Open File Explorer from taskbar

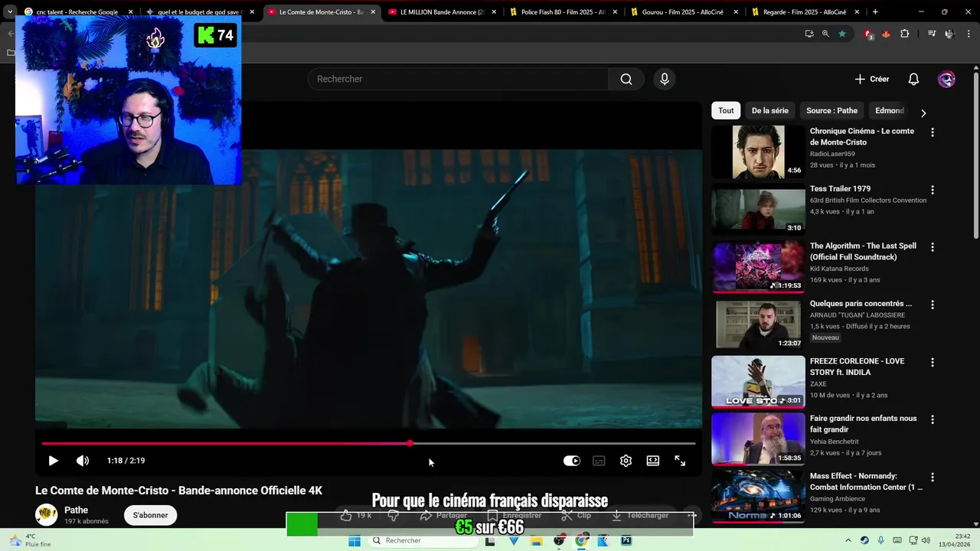pyautogui.click(x=537, y=541)
